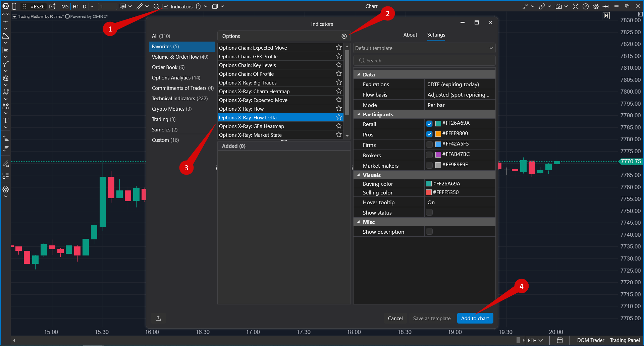This screenshot has width=644, height=346.
Task: Click the settings Search field
Action: click(424, 61)
